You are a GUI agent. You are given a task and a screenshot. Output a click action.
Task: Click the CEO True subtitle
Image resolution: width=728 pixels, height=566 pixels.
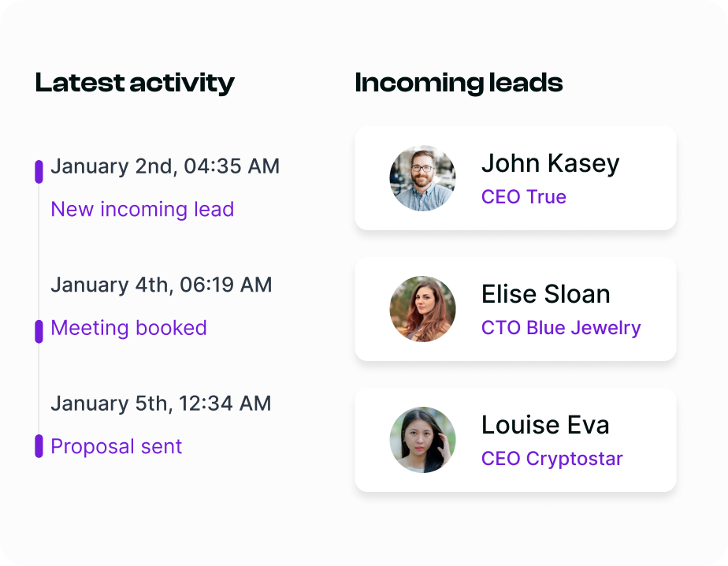pyautogui.click(x=524, y=197)
